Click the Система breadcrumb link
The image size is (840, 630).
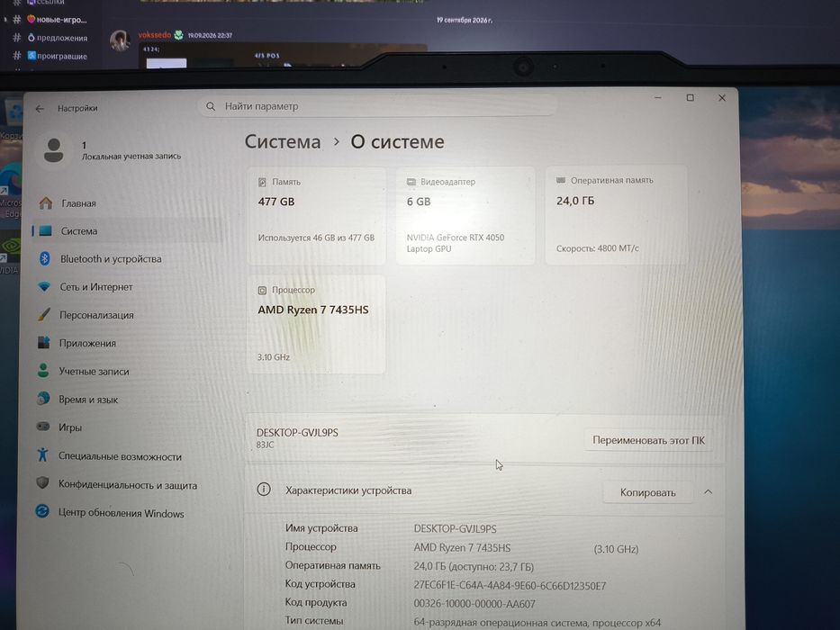283,141
